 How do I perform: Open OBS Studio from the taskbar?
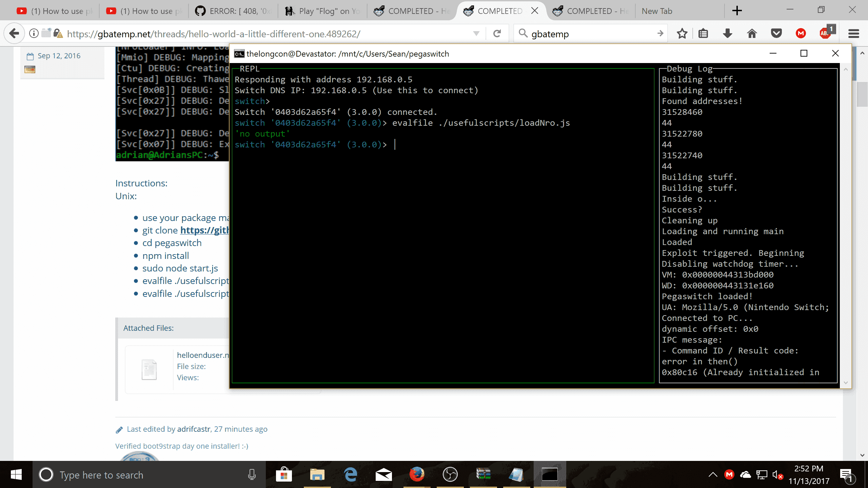(450, 474)
